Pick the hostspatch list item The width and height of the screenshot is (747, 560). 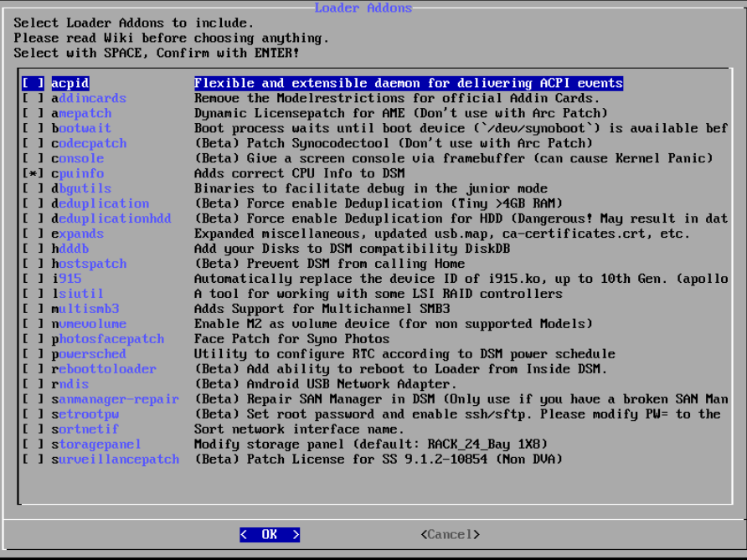pyautogui.click(x=89, y=265)
